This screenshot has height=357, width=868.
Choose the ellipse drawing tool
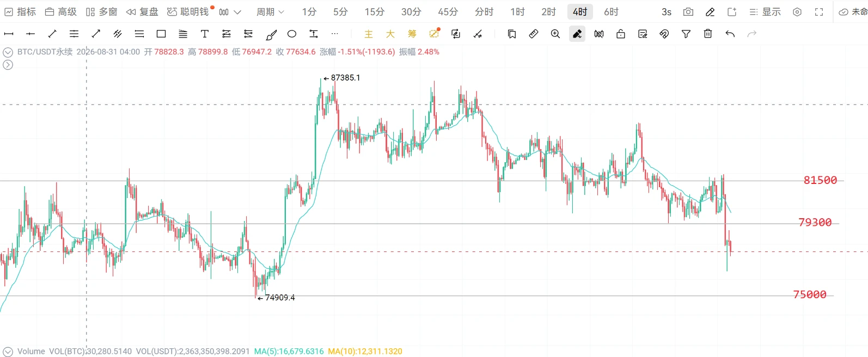point(292,34)
